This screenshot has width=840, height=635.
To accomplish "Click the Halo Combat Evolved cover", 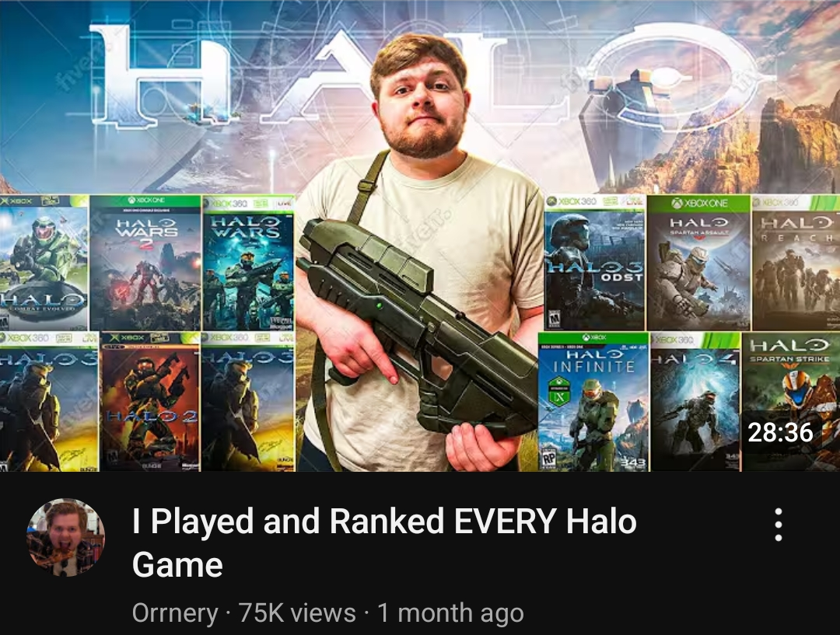I will pyautogui.click(x=44, y=263).
